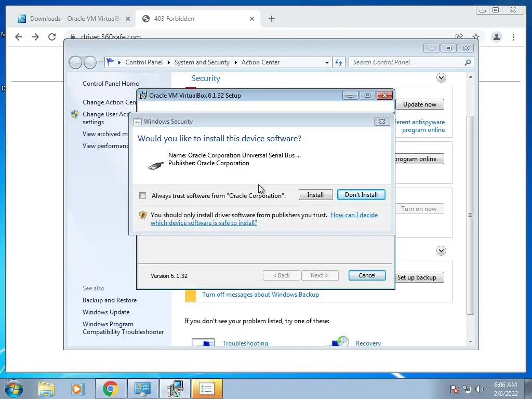Click the Recovery icon in Action Center
This screenshot has height=399, width=532.
[x=339, y=341]
